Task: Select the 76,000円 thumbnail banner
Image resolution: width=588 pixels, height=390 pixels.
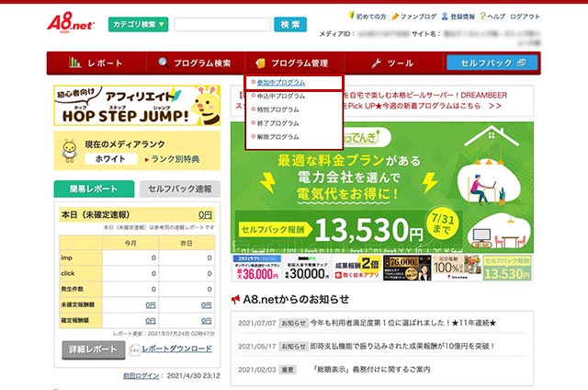Action: (407, 268)
